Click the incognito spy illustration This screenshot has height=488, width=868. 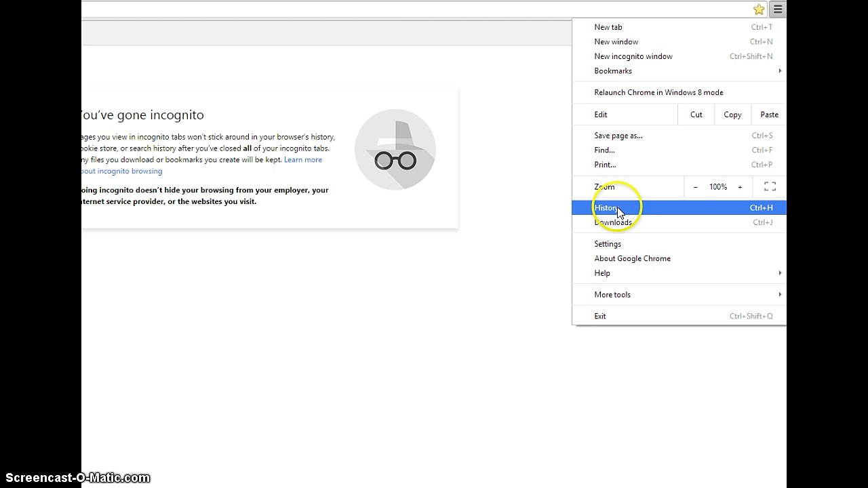[x=395, y=150]
